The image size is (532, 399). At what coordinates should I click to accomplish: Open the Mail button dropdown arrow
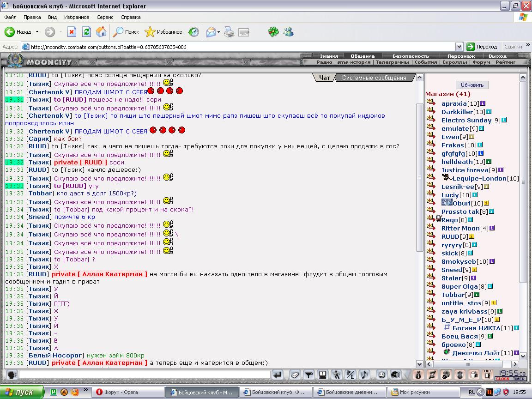218,32
